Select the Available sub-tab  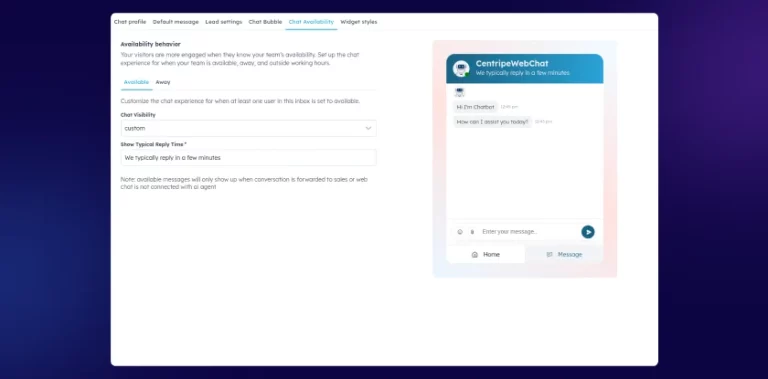click(x=136, y=82)
